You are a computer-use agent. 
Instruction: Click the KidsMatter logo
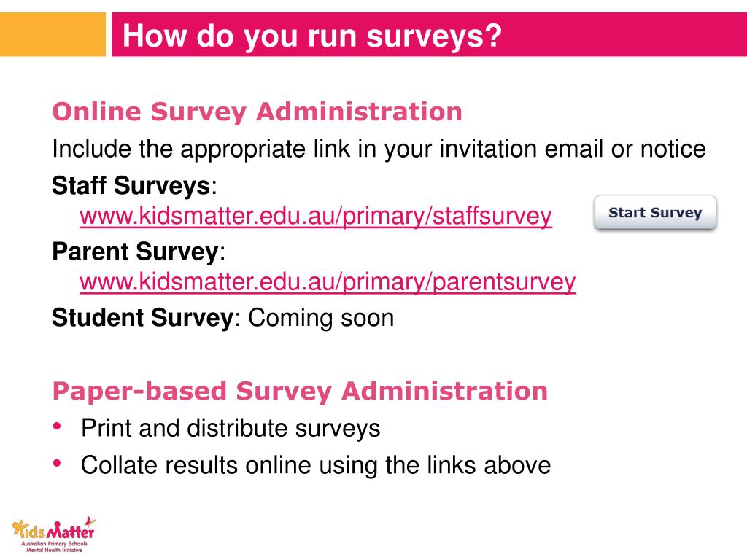53,534
